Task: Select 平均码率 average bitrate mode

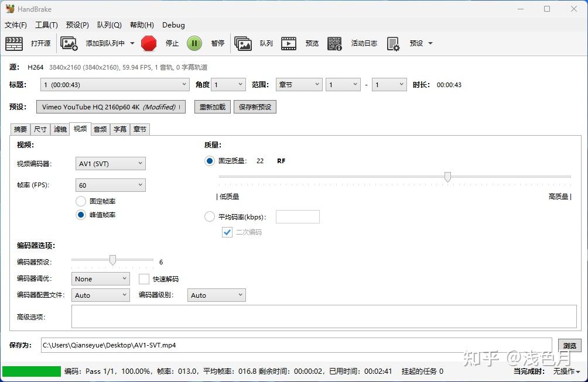Action: click(x=209, y=216)
